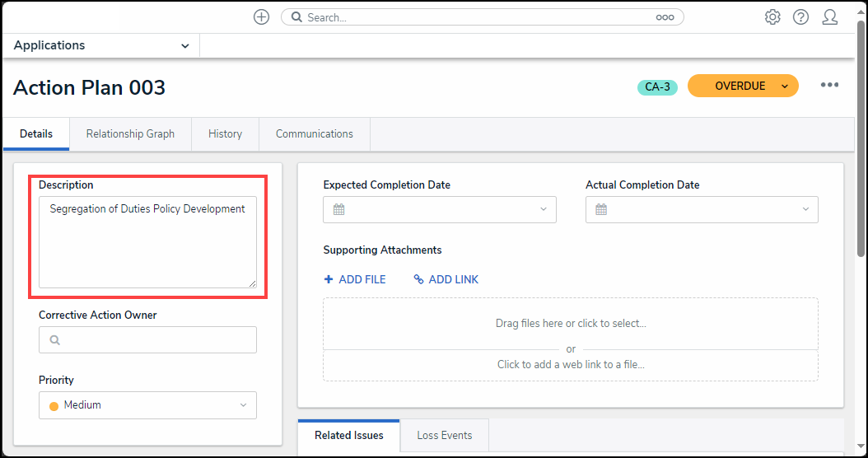Click the Corrective Action Owner search field
This screenshot has height=458, width=868.
click(x=147, y=340)
